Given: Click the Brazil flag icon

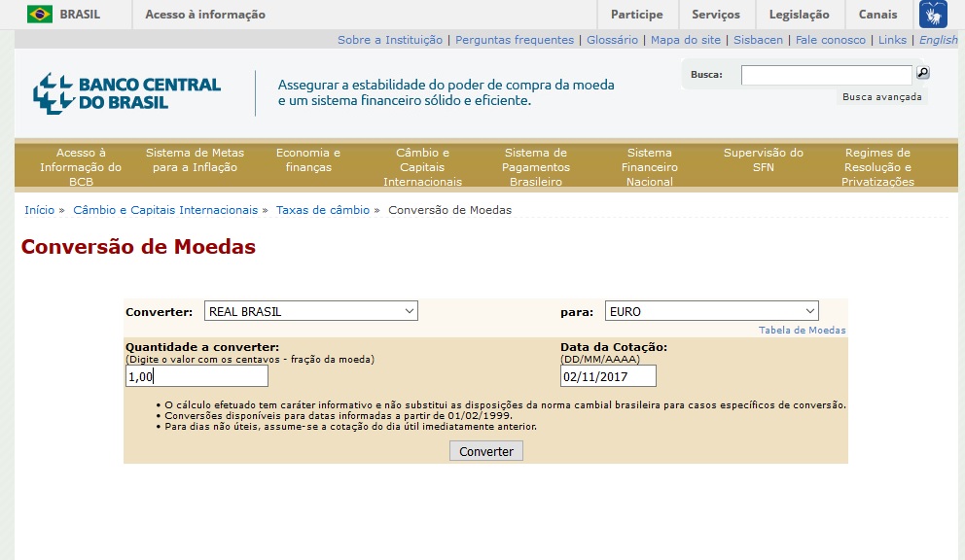Looking at the screenshot, I should 40,15.
